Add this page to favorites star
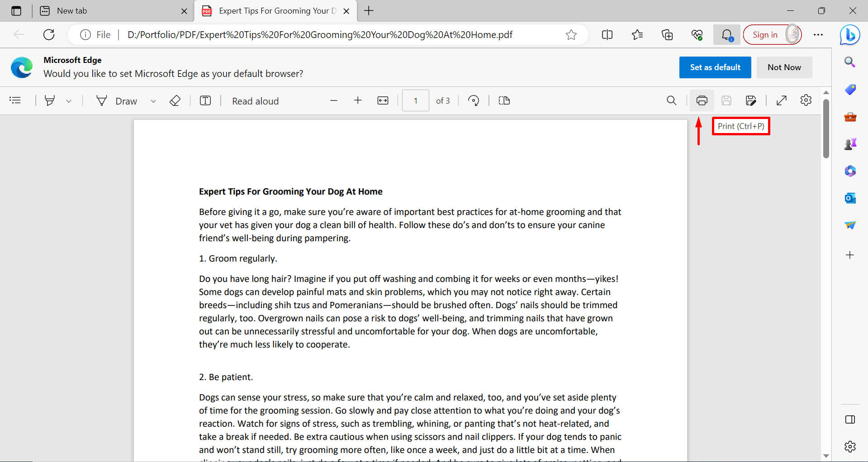Screen dimensions: 868x462 click(571, 35)
